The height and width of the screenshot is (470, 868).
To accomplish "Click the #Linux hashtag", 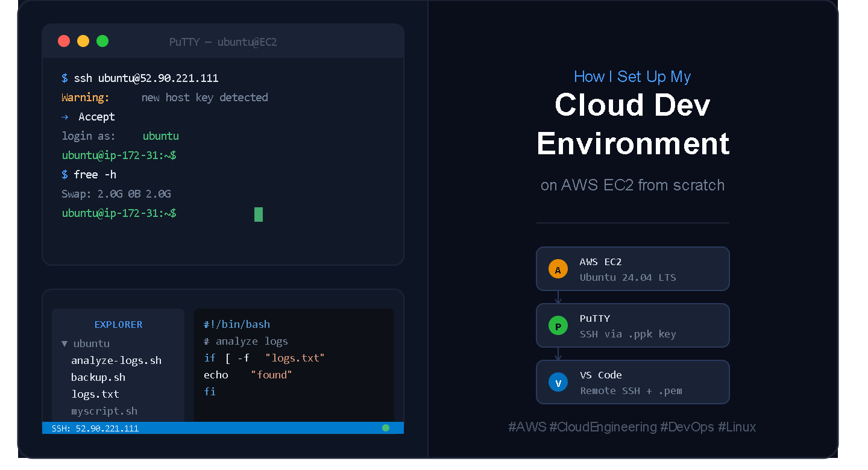I will point(737,427).
